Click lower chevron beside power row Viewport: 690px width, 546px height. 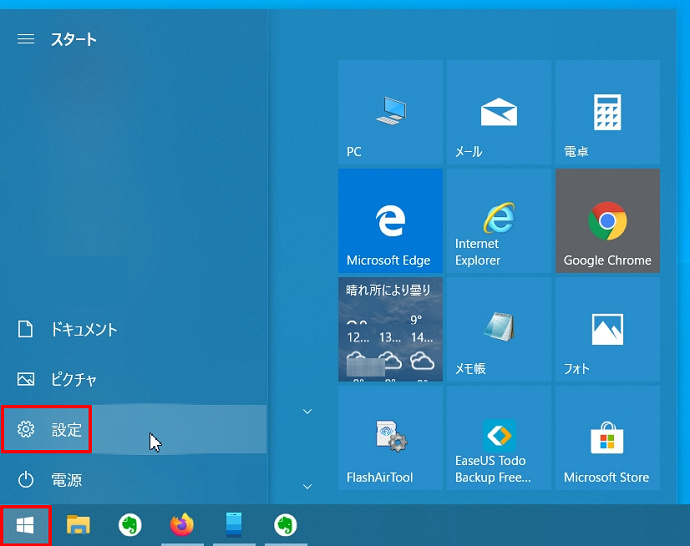(308, 486)
